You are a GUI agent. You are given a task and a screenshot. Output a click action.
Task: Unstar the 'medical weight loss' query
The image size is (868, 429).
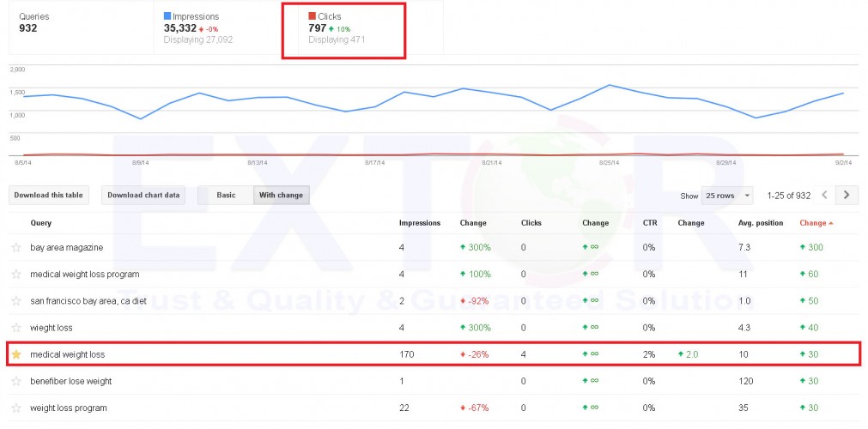pos(15,354)
